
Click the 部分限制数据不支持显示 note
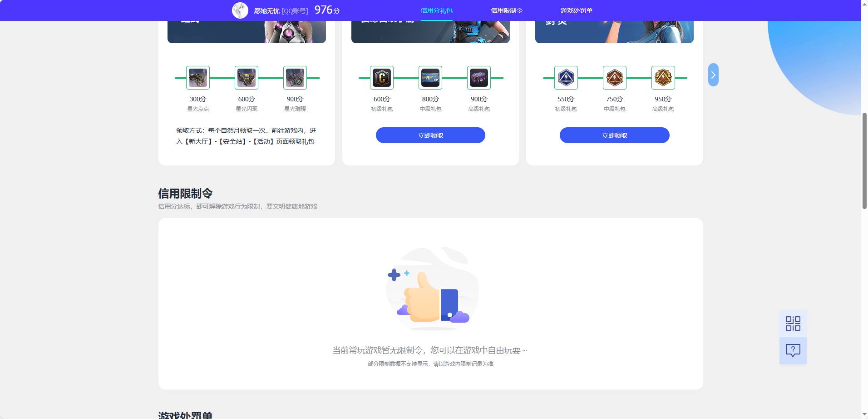pyautogui.click(x=430, y=364)
